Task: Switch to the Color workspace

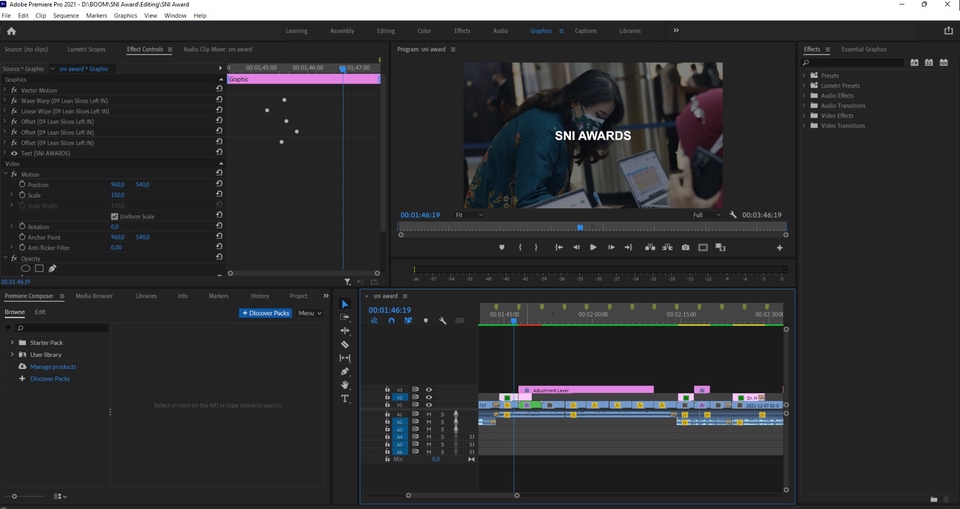Action: click(424, 31)
